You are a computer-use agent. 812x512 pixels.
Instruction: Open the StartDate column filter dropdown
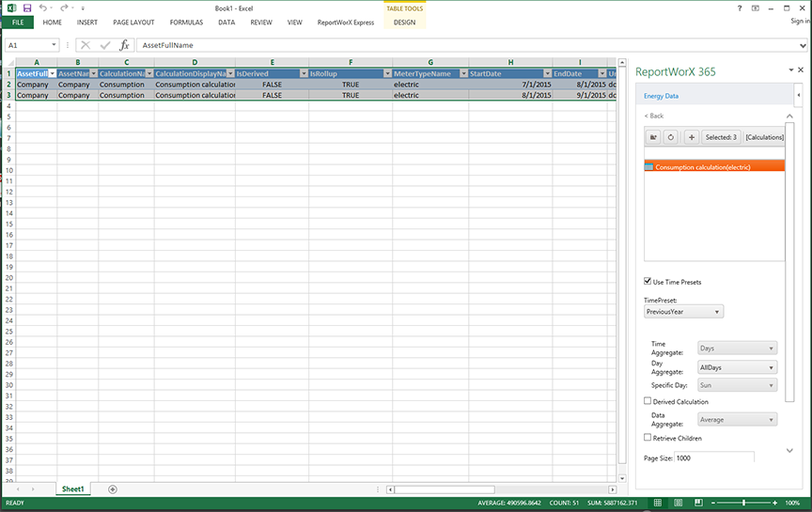546,73
